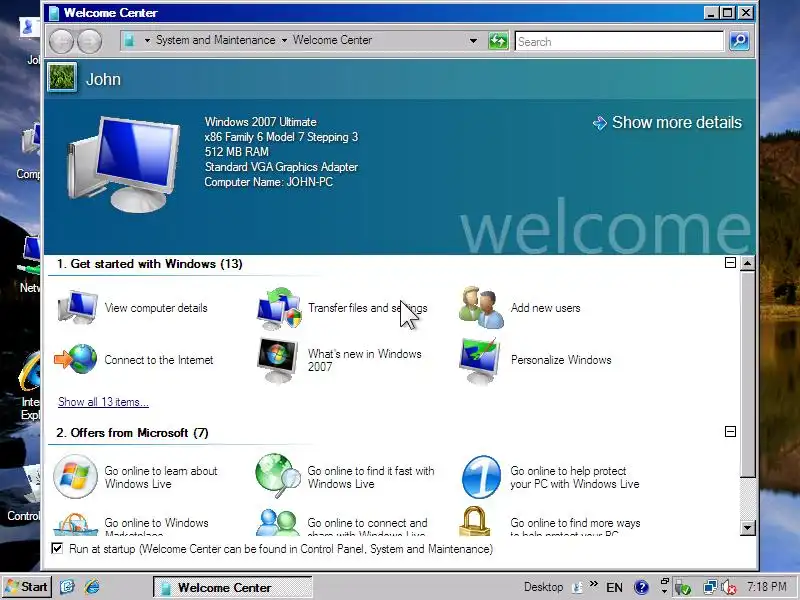Click the Windows Marketplace basket icon
The image size is (800, 600).
tap(76, 524)
